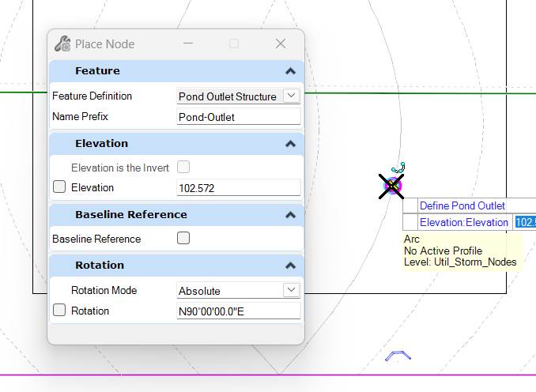Click the Name Prefix field with Pond-Outlet
The height and width of the screenshot is (392, 536).
[x=239, y=117]
